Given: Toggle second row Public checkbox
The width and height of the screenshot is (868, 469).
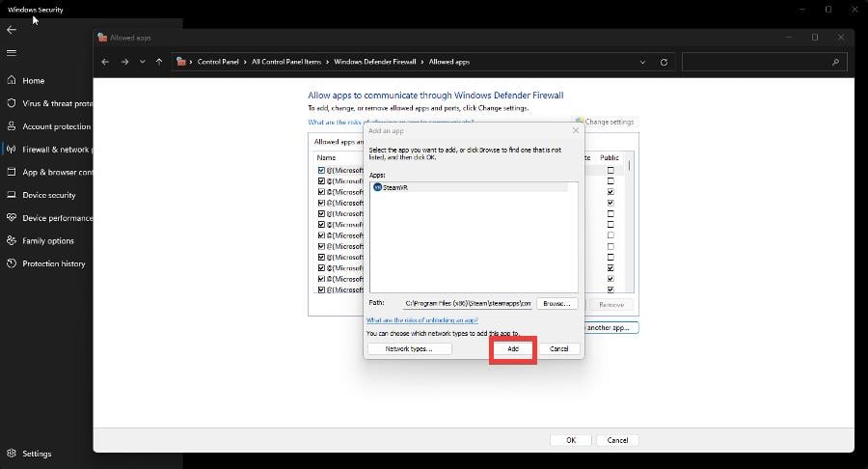Looking at the screenshot, I should click(x=610, y=181).
